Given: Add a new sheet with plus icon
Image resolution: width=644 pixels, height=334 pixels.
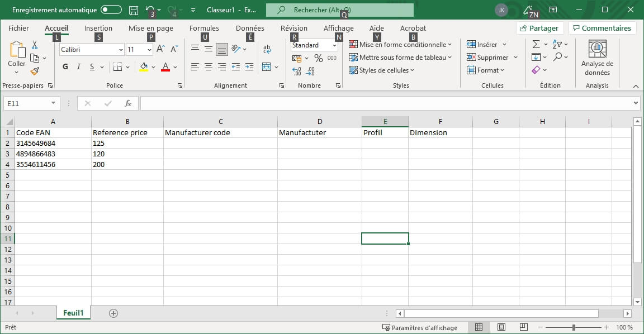Looking at the screenshot, I should 113,313.
